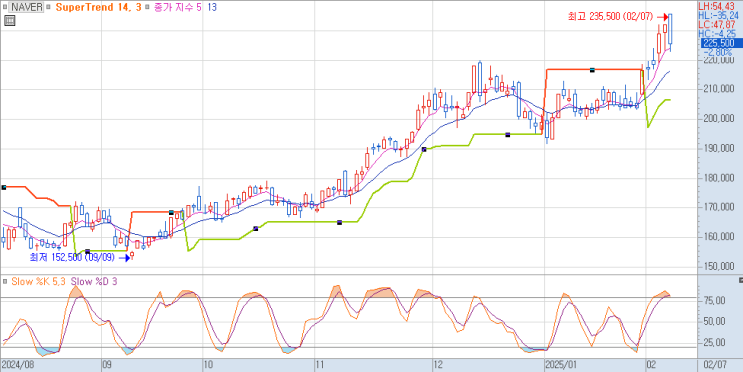Click the 09 month axis label
The width and height of the screenshot is (743, 372).
tap(107, 365)
